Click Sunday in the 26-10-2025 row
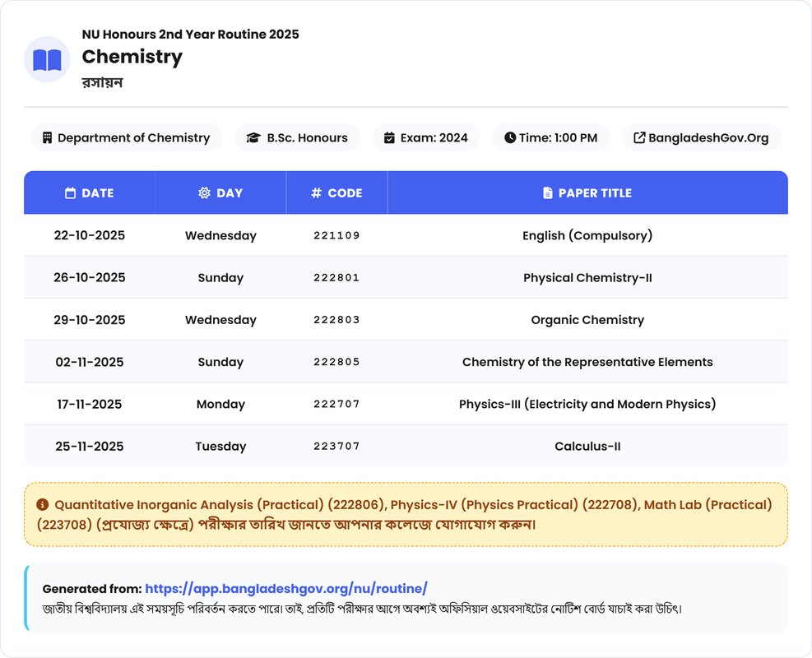Screen dimensions: 812x658 coord(220,277)
